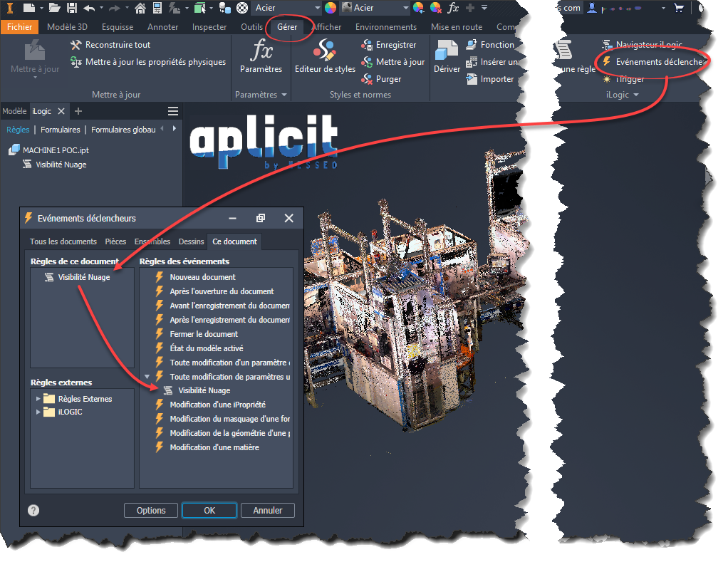Expand the Paramètres panel dropdown
Screen dimensions: 728x562
[284, 95]
